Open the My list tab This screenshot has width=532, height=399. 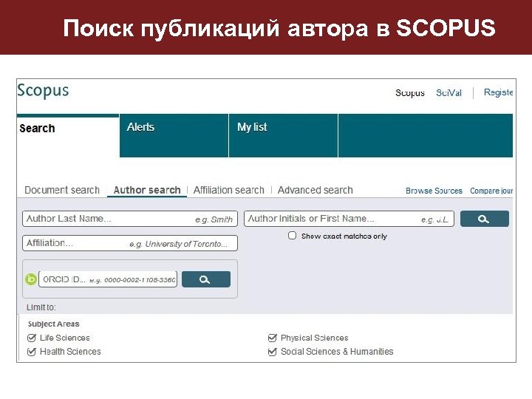(283, 136)
